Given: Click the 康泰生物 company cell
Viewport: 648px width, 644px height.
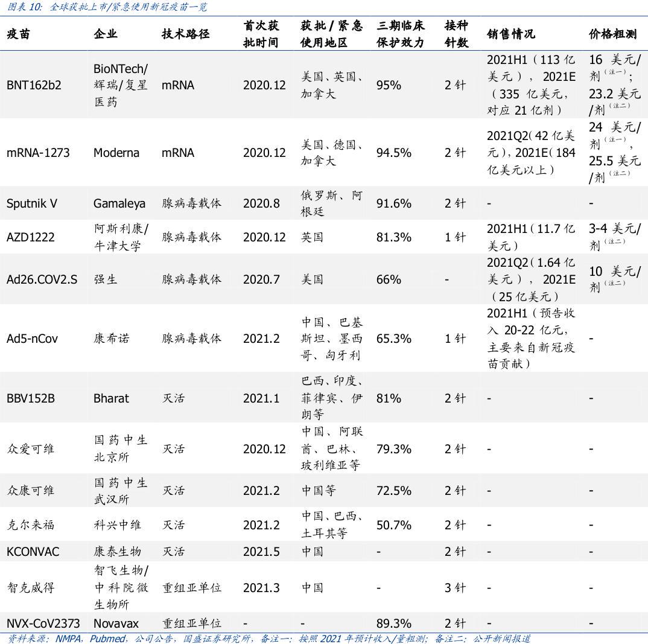Looking at the screenshot, I should [x=118, y=552].
